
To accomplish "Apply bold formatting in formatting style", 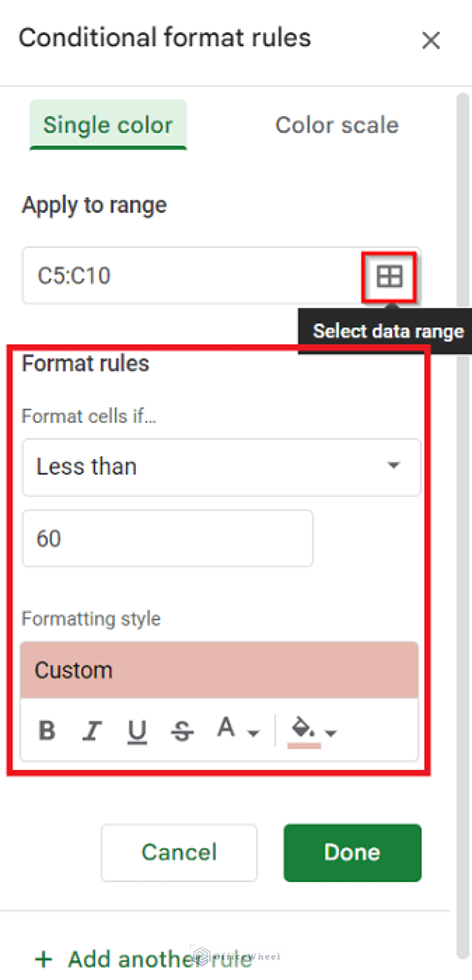I will tap(47, 730).
